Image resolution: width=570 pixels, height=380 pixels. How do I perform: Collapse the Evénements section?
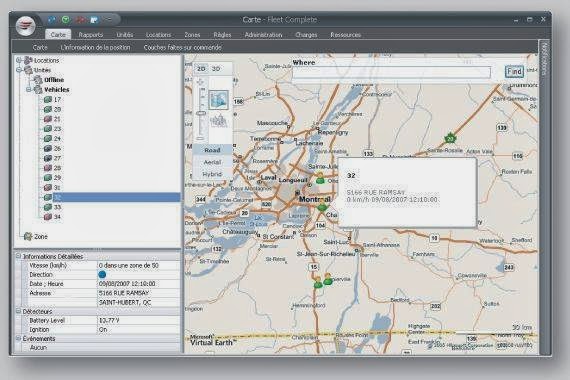pos(18,338)
